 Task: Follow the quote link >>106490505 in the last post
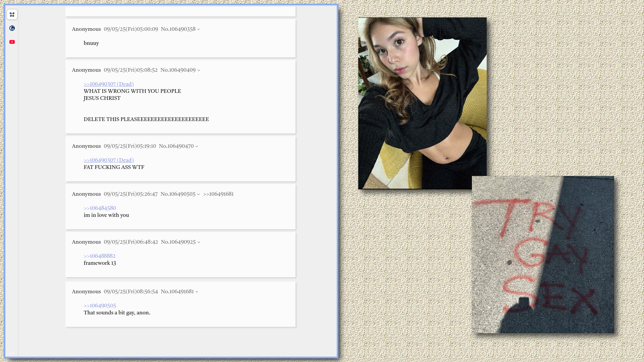click(x=100, y=306)
